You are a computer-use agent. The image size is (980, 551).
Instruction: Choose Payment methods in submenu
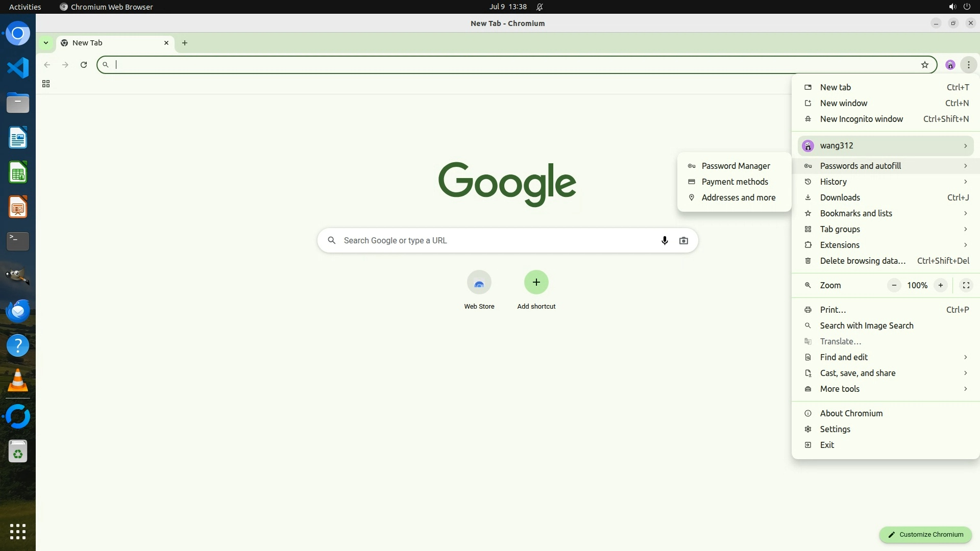734,182
